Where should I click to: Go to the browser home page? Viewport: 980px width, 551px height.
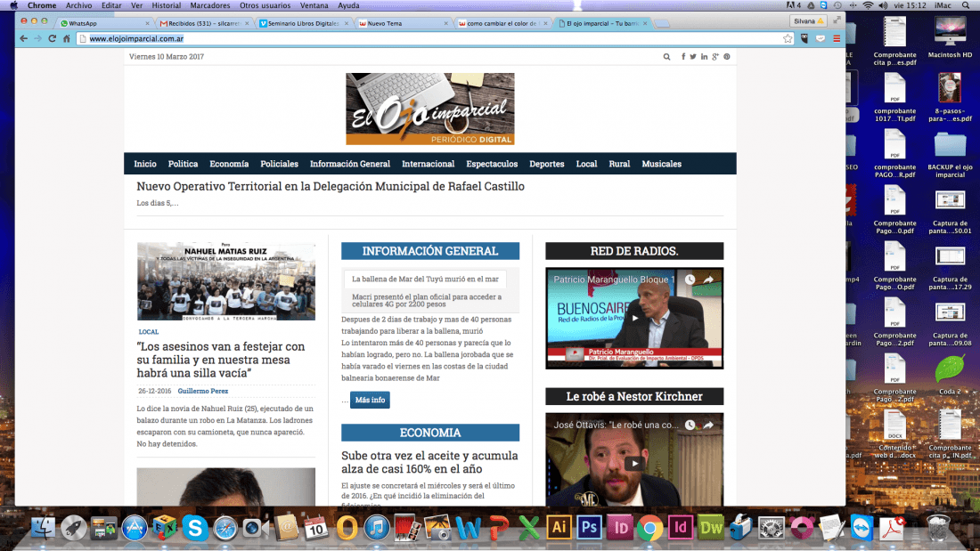click(x=66, y=39)
